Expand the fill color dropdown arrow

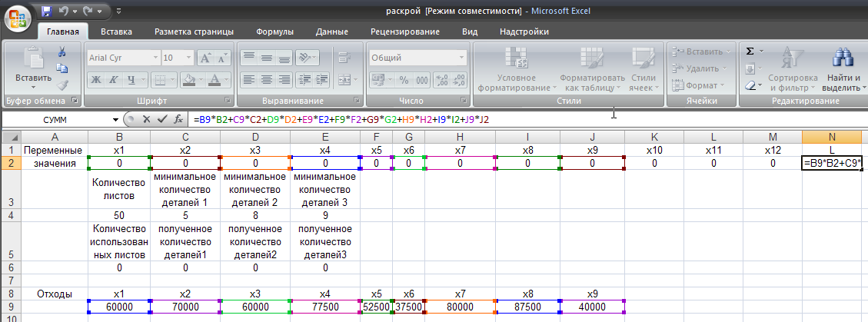pos(201,79)
